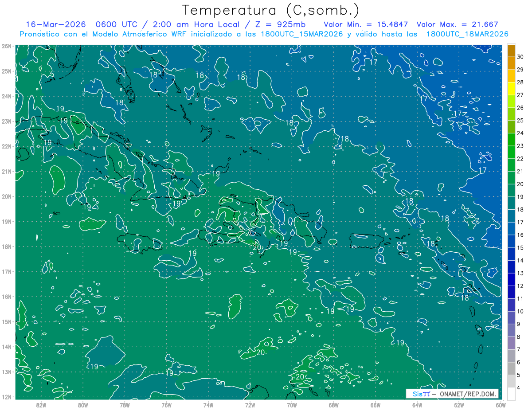Click the yellow swatch between 27 and 28
Viewport: 532px width, 411px height.
pyautogui.click(x=511, y=88)
